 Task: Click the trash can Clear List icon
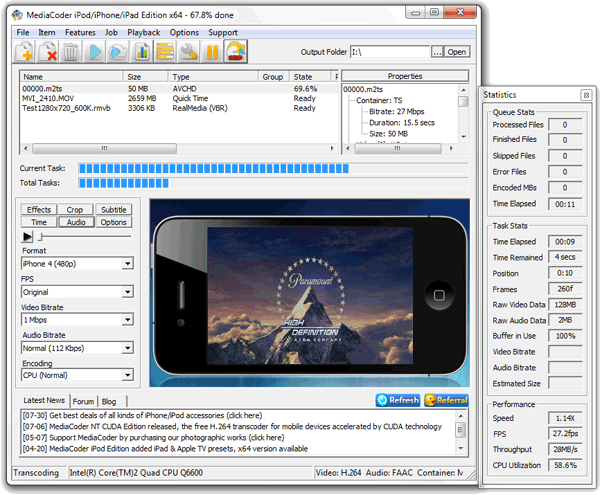point(70,51)
